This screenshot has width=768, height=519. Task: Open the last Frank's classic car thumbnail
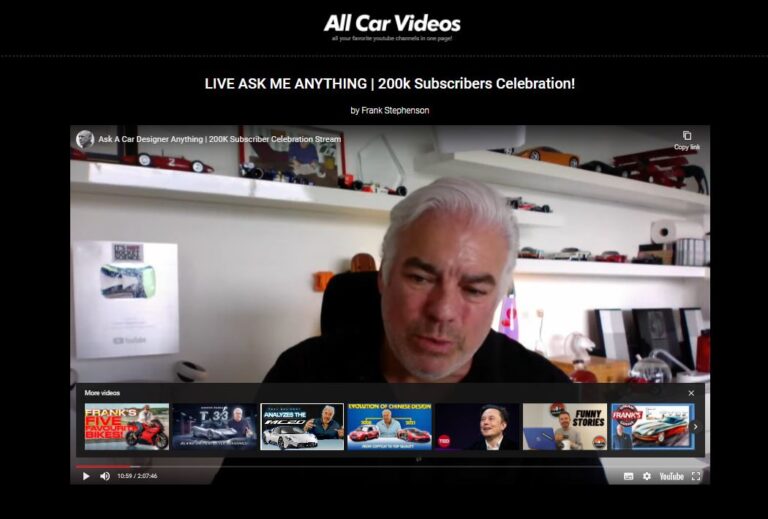point(651,427)
